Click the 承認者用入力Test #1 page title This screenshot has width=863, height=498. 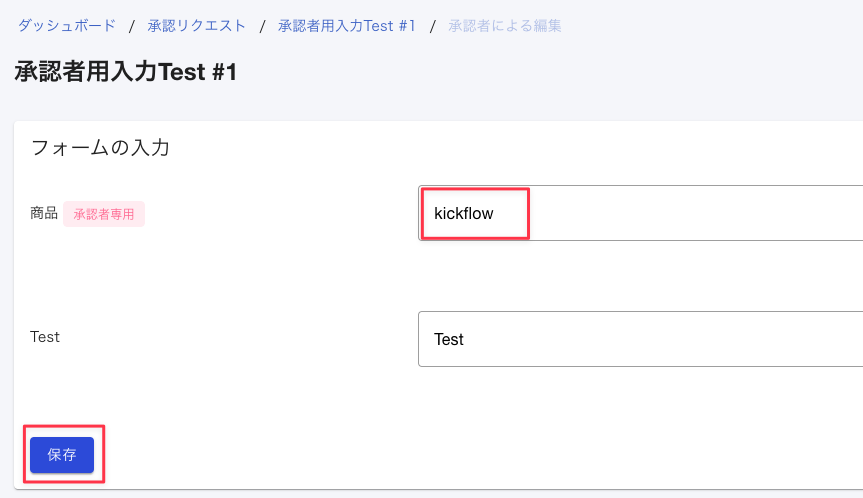pyautogui.click(x=125, y=72)
